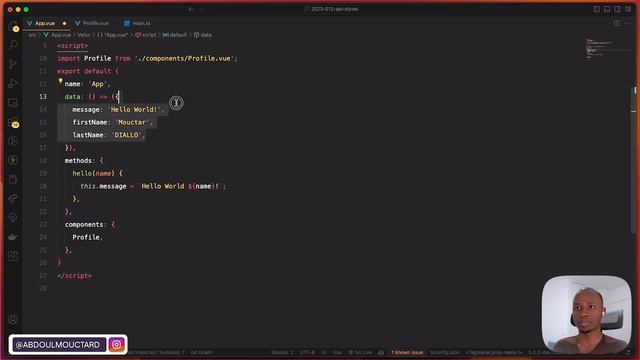The height and width of the screenshot is (360, 640).
Task: Open the Docker whale icon view
Action: (x=13, y=237)
